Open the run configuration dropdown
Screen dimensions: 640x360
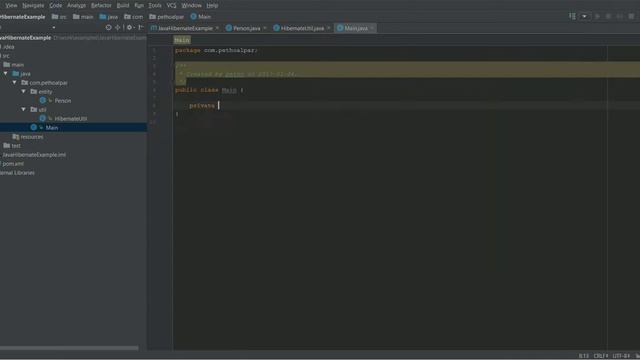click(x=584, y=16)
